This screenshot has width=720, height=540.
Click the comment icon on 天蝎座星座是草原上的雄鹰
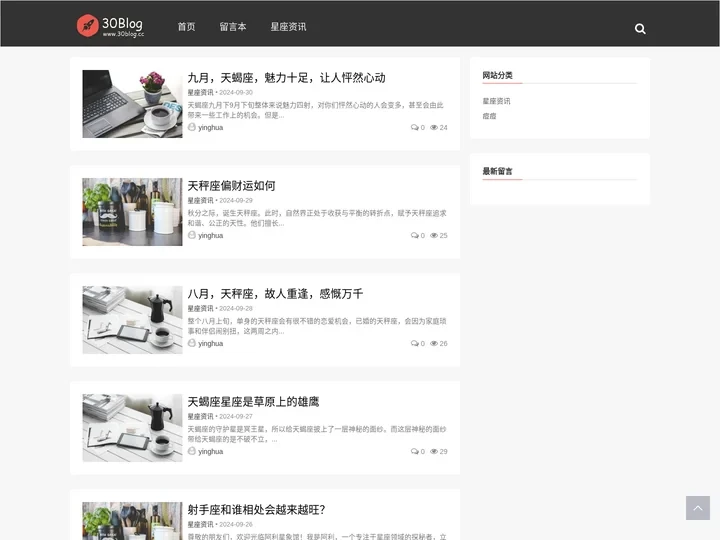click(415, 451)
